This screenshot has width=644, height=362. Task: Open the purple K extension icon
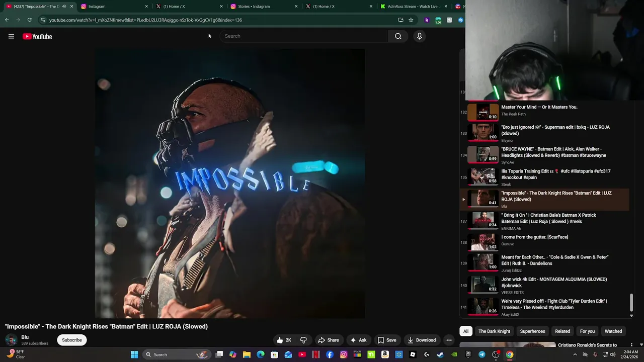coord(427,20)
